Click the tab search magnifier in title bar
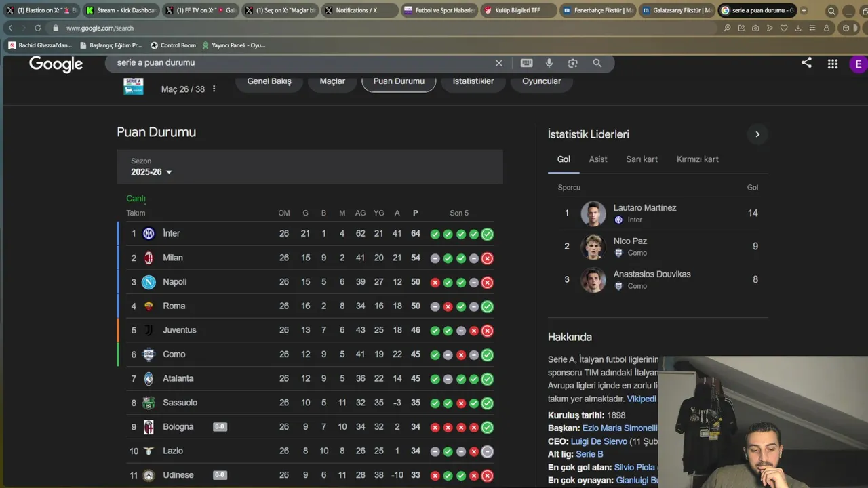The width and height of the screenshot is (868, 488). (831, 11)
